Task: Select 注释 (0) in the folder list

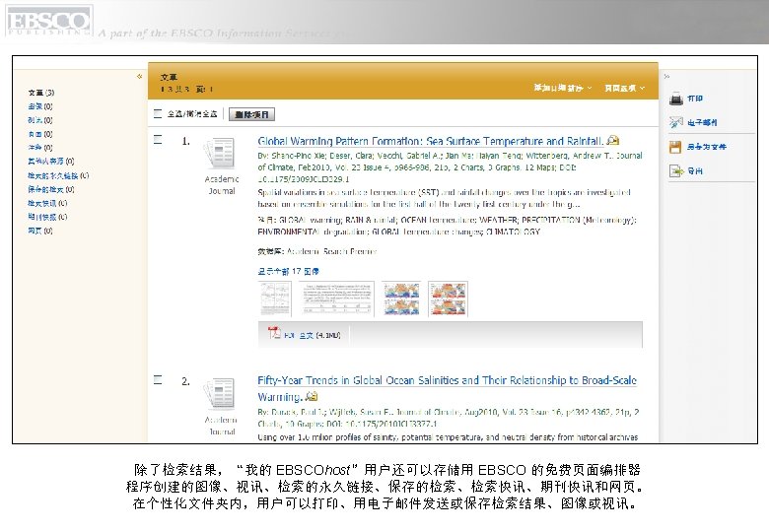Action: click(x=40, y=148)
